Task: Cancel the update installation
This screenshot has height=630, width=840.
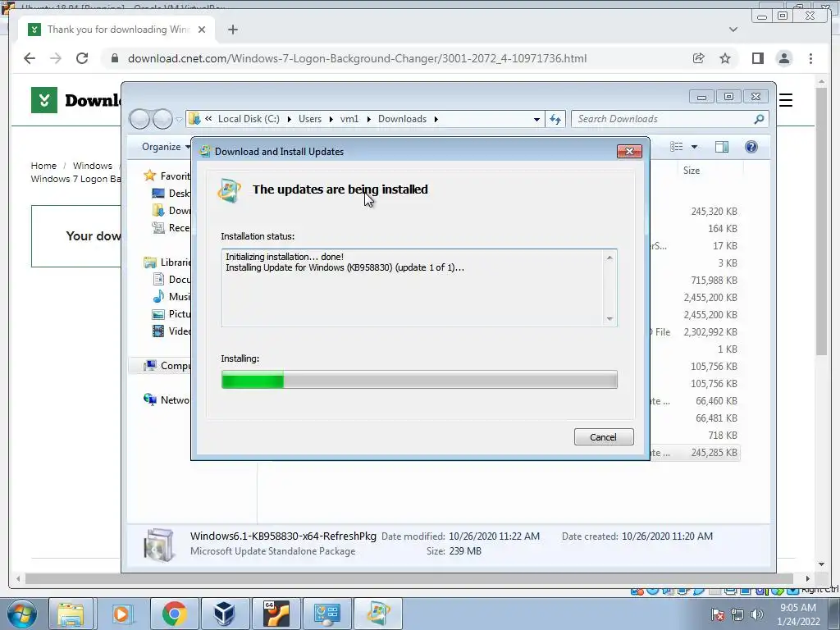Action: 603,436
